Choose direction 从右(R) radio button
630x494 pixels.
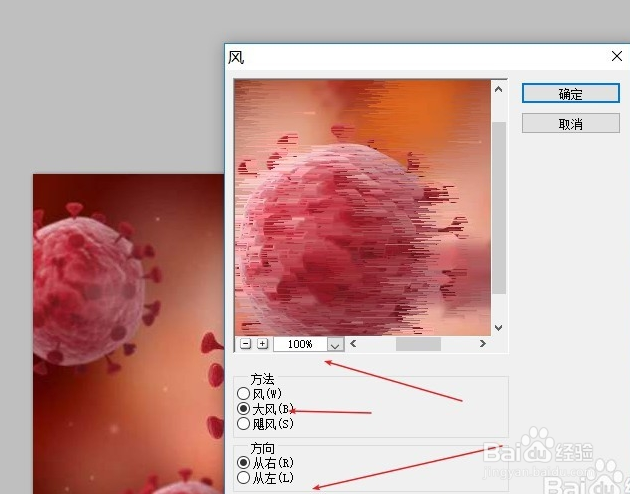click(x=243, y=463)
